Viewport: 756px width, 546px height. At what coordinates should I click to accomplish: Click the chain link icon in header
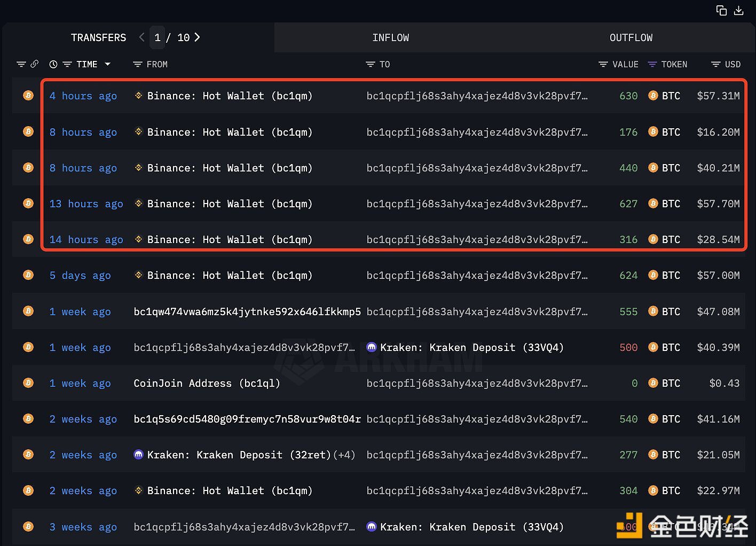point(35,64)
